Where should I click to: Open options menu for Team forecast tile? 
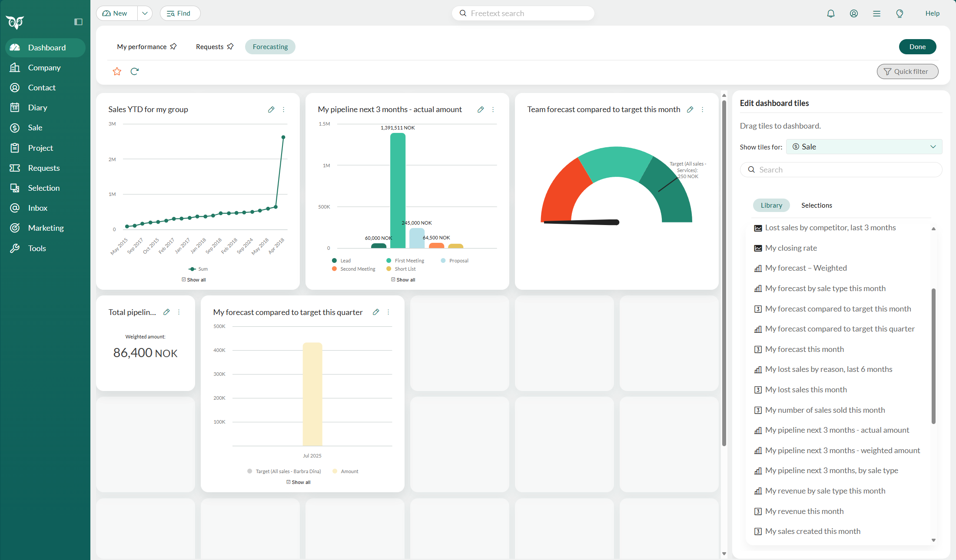[x=702, y=109]
